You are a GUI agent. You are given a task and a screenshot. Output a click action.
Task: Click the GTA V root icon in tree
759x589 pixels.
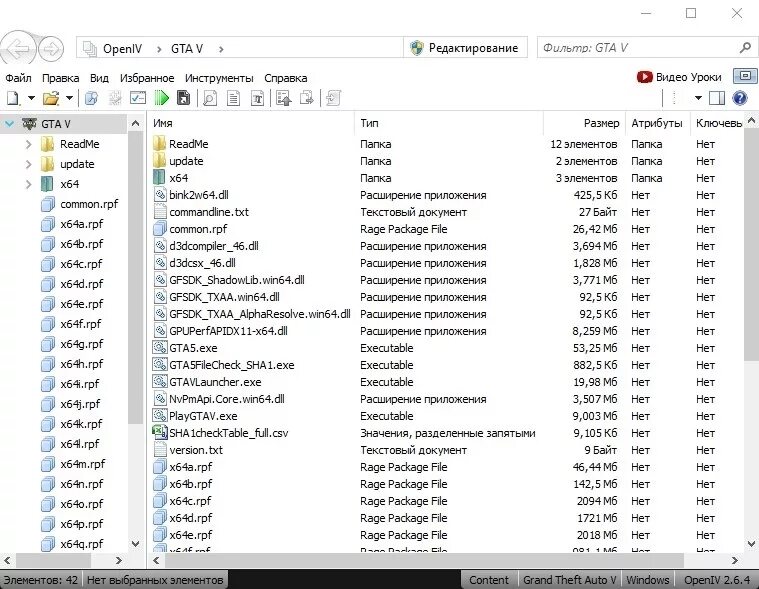30,123
